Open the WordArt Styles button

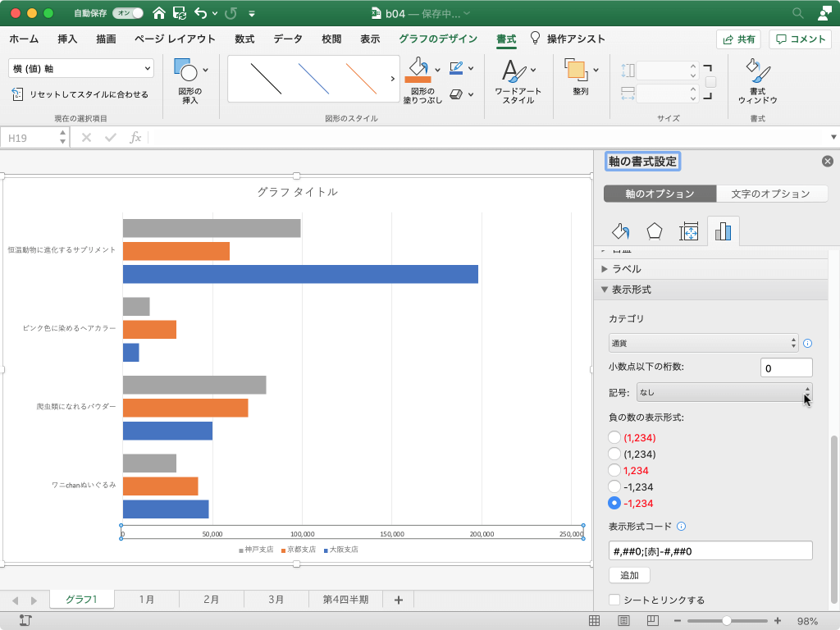pyautogui.click(x=518, y=81)
